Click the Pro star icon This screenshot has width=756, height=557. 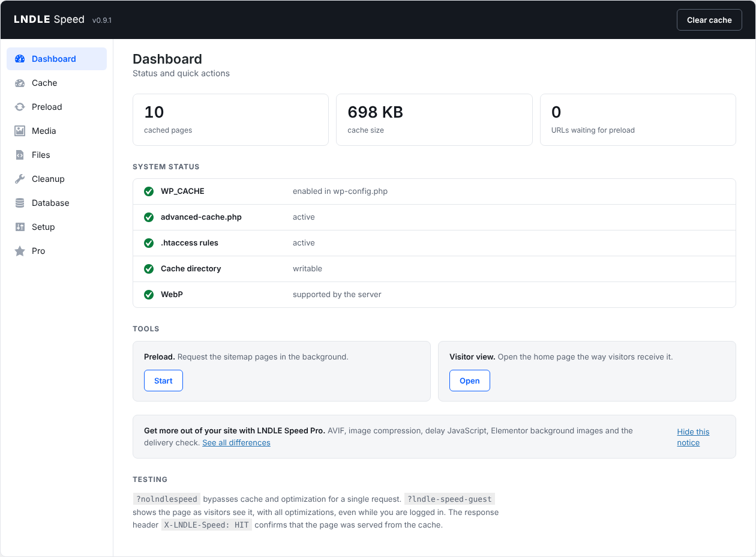[x=20, y=251]
